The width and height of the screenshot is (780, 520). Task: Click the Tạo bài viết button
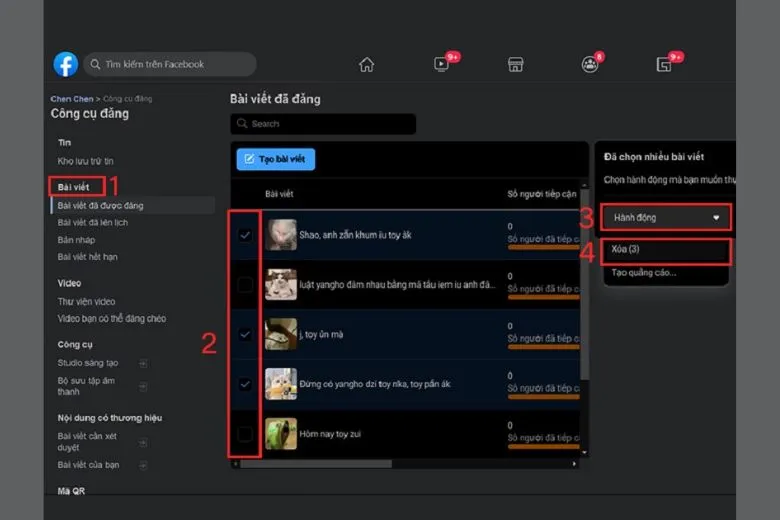click(x=276, y=159)
